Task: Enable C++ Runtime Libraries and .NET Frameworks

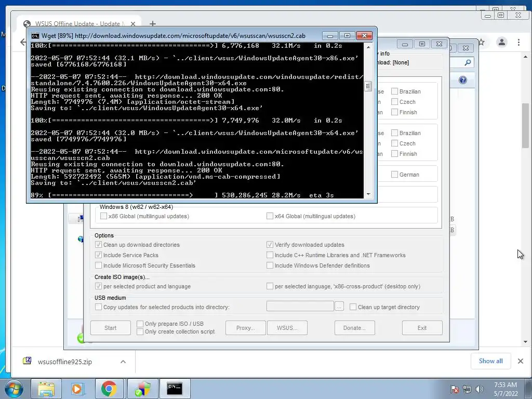Action: tap(270, 255)
